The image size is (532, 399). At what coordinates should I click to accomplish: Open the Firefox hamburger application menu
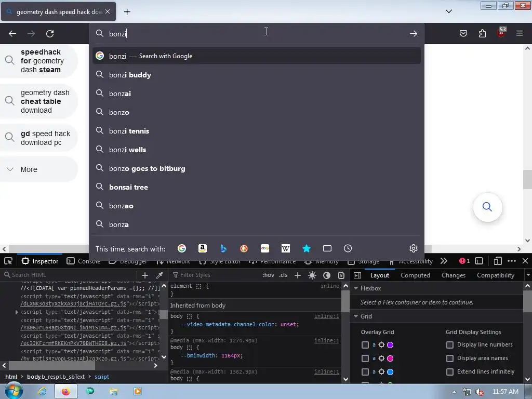pyautogui.click(x=520, y=33)
